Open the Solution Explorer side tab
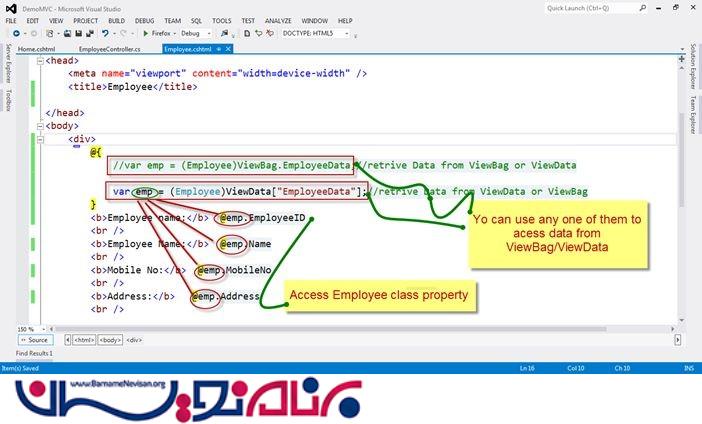This screenshot has width=702, height=424. [693, 66]
